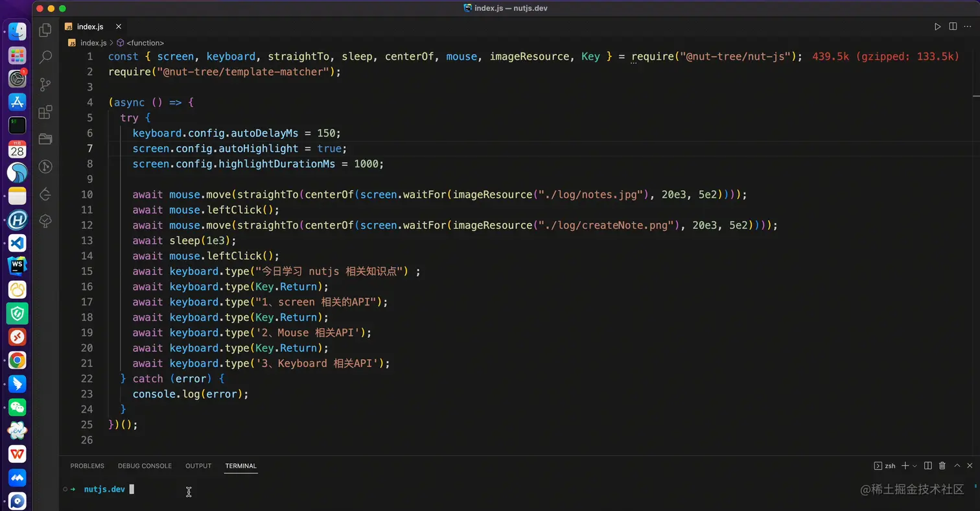980x511 pixels.
Task: Open WebStorm from the Dock
Action: (17, 267)
